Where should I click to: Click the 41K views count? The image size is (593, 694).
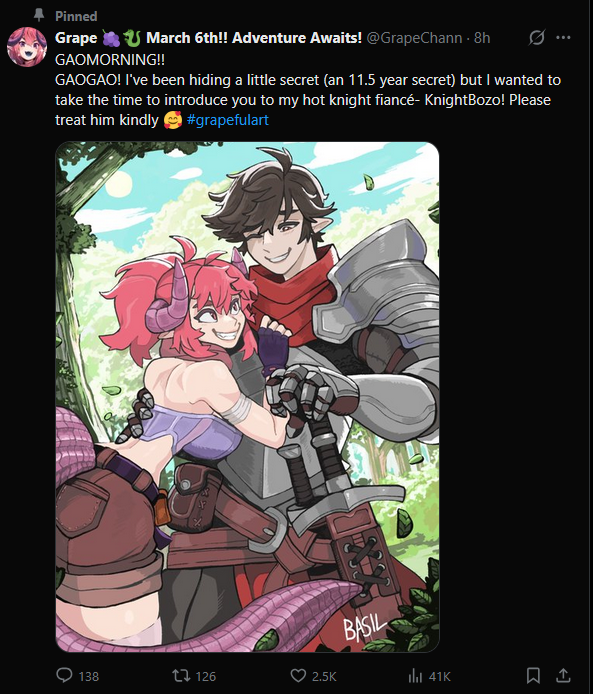click(439, 676)
